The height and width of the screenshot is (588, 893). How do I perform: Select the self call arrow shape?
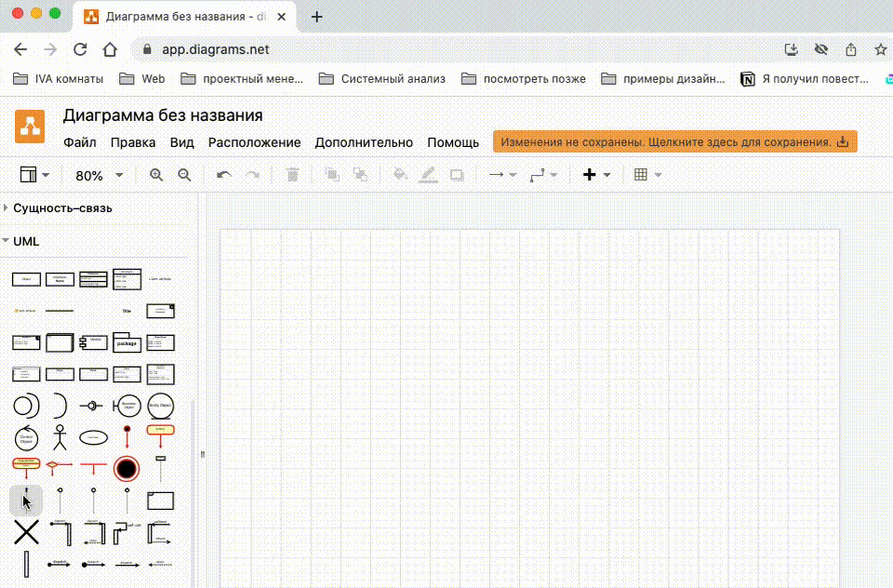tap(127, 533)
